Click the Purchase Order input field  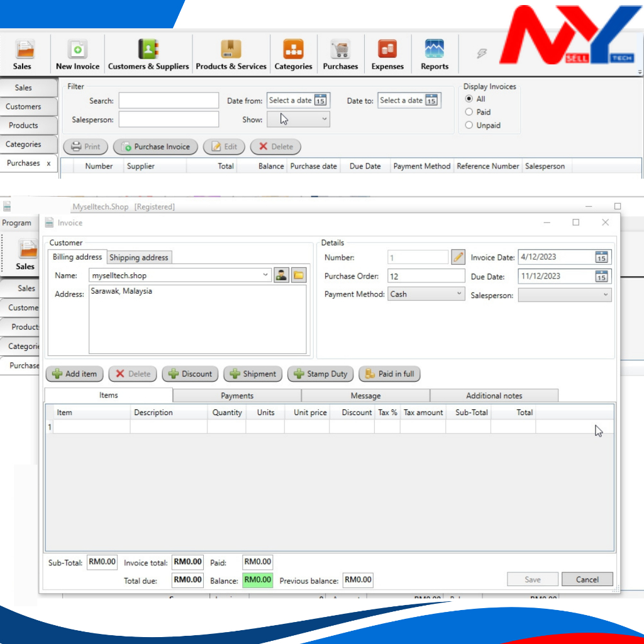[426, 276]
